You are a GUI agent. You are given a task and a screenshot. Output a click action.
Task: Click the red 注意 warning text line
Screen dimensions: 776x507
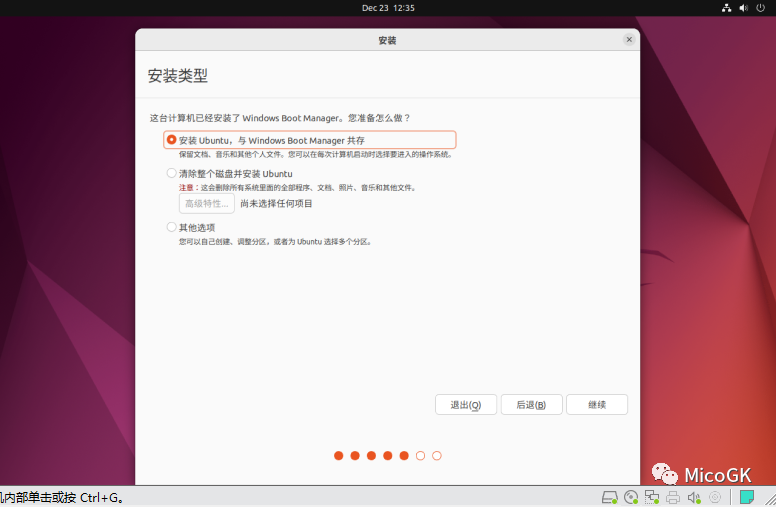click(297, 188)
